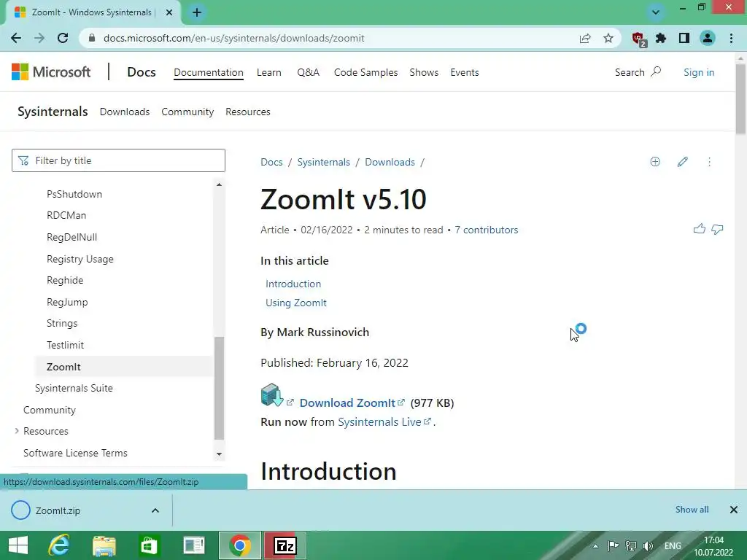Image resolution: width=747 pixels, height=560 pixels.
Task: Open the Chrome profile avatar
Action: (x=708, y=38)
